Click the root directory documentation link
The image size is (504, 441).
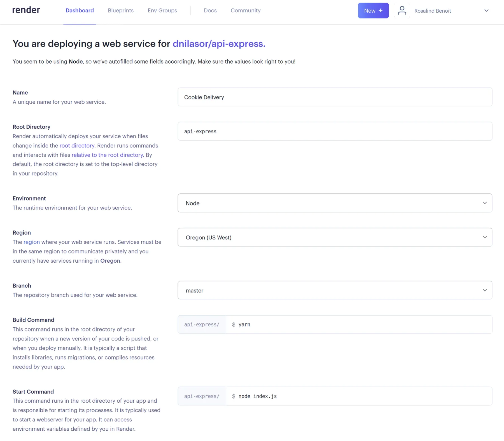(77, 145)
